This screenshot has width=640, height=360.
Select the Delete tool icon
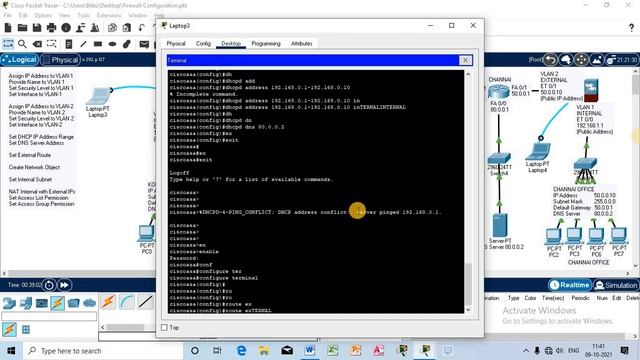tap(37, 44)
